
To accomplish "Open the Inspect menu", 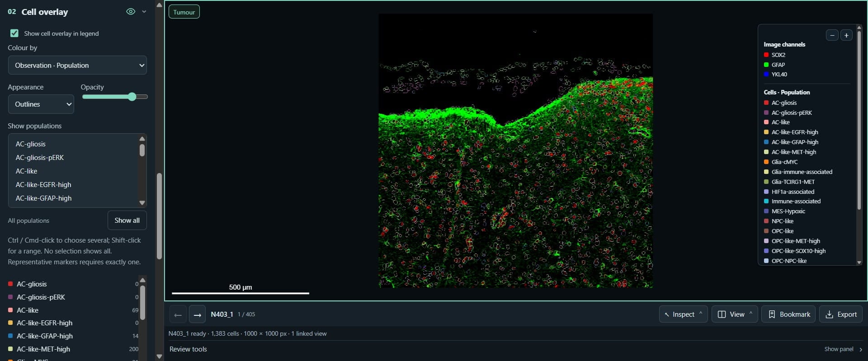I will tap(683, 314).
